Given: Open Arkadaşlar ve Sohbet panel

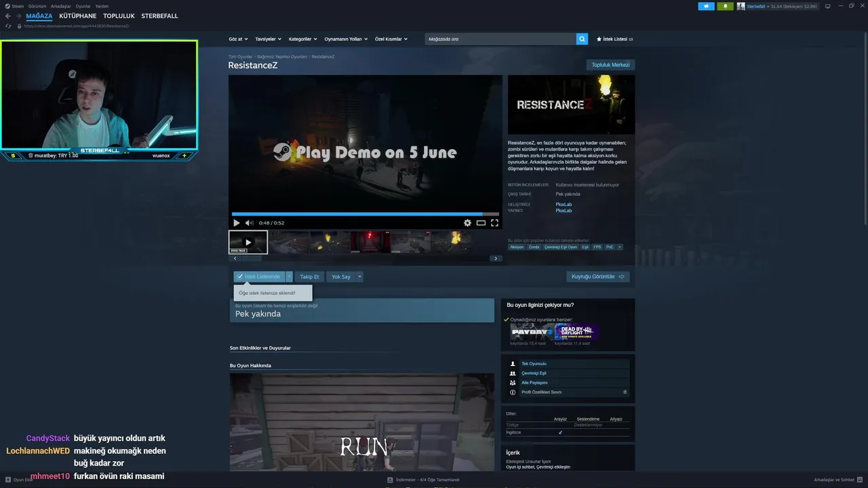Looking at the screenshot, I should click(838, 480).
